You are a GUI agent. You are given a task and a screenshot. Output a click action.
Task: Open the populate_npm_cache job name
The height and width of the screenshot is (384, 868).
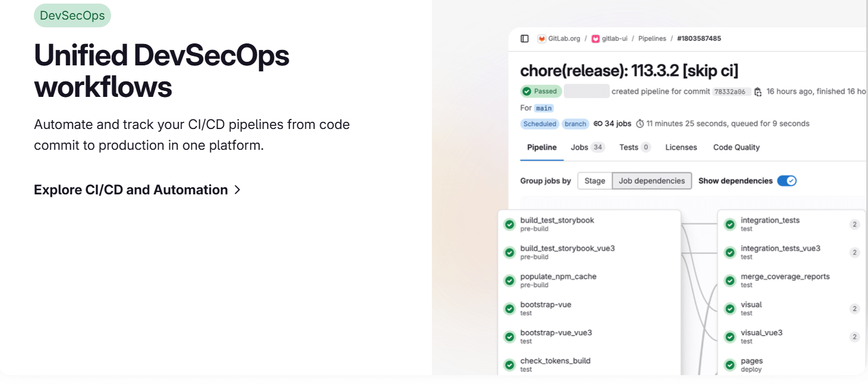click(x=558, y=276)
